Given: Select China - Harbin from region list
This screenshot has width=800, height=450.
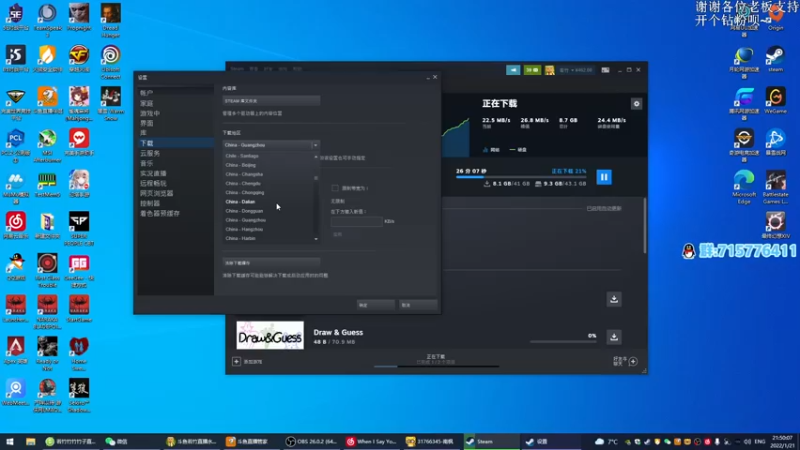Looking at the screenshot, I should click(241, 238).
